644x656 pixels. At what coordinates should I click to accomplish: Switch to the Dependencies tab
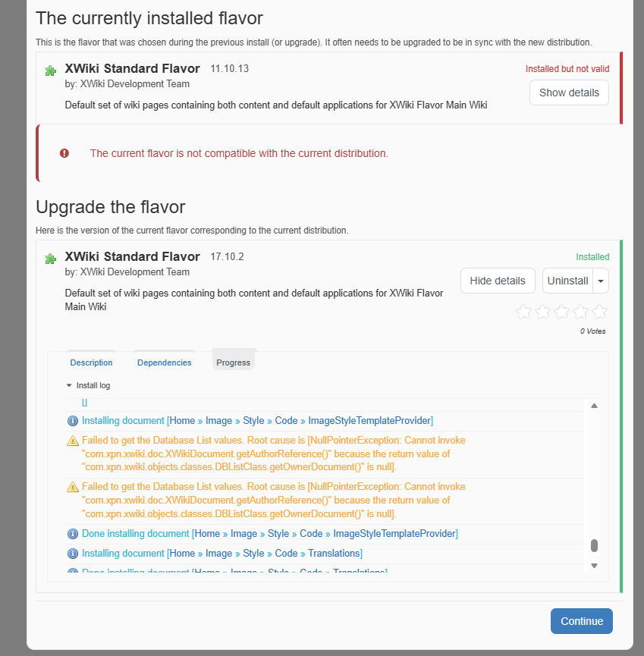(165, 363)
